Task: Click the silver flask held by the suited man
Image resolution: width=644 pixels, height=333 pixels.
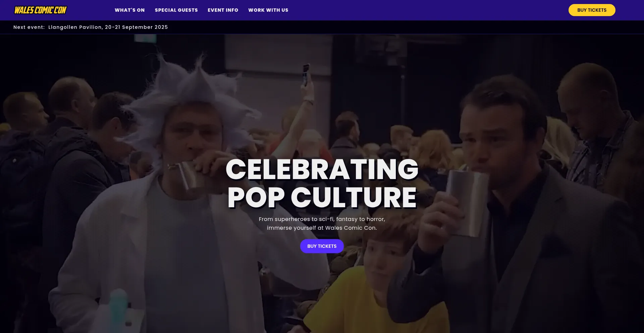Action: 468,201
